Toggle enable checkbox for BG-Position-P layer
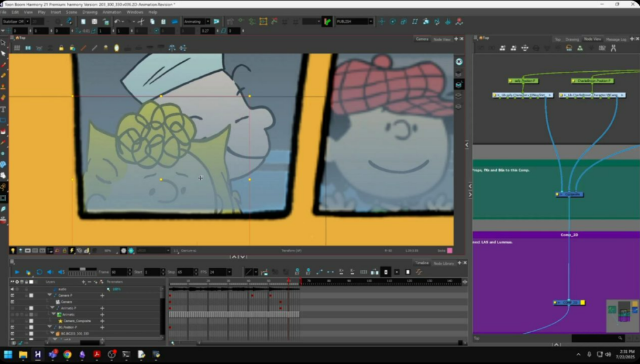Viewport: 640px width, 364px height. coord(31,327)
